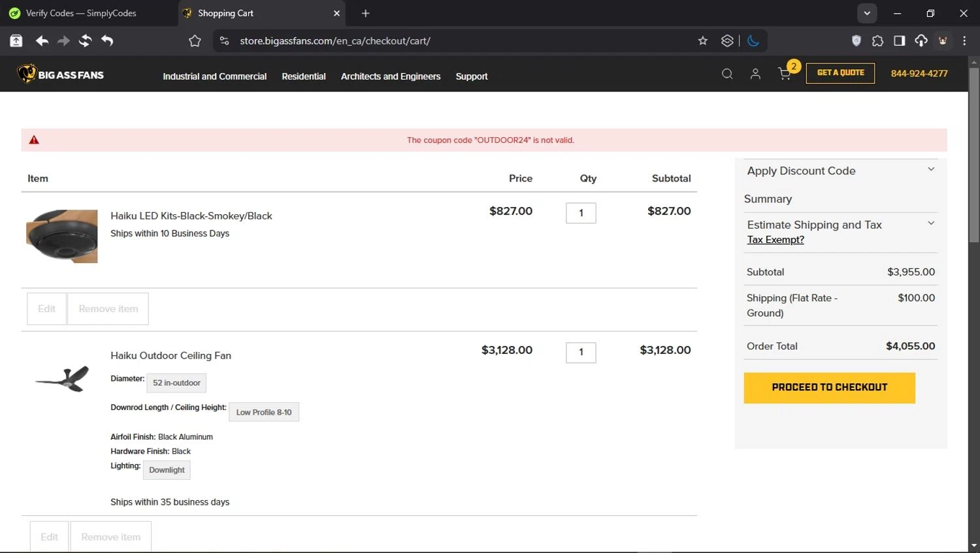The height and width of the screenshot is (553, 980).
Task: Open the extensions puzzle icon
Action: 877,40
